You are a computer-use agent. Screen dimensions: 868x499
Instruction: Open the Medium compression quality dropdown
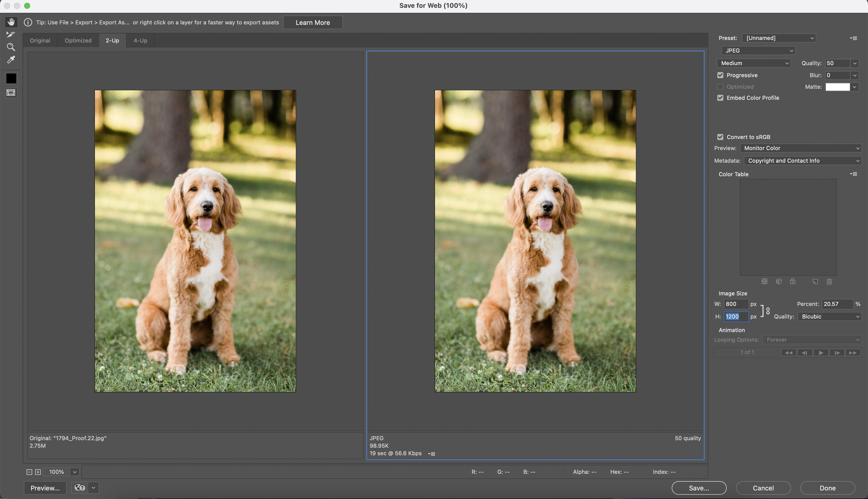(x=754, y=63)
